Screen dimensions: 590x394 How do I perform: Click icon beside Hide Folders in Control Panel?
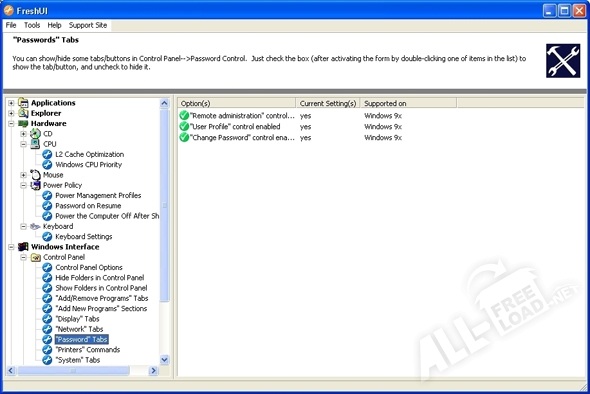click(47, 278)
